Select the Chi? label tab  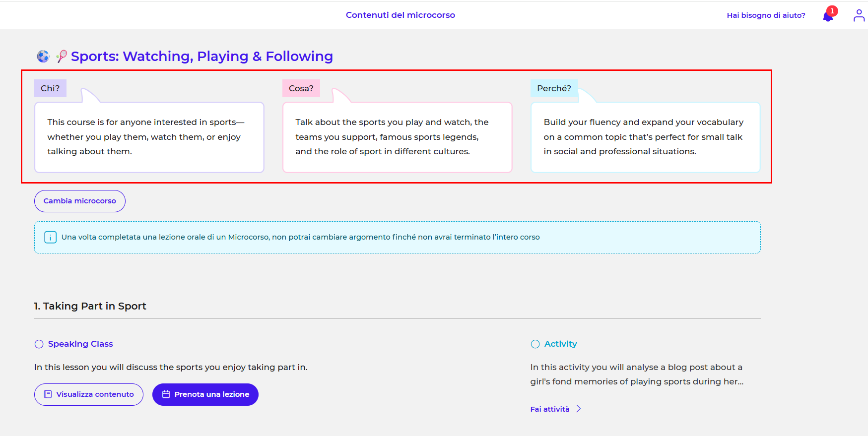(x=50, y=88)
